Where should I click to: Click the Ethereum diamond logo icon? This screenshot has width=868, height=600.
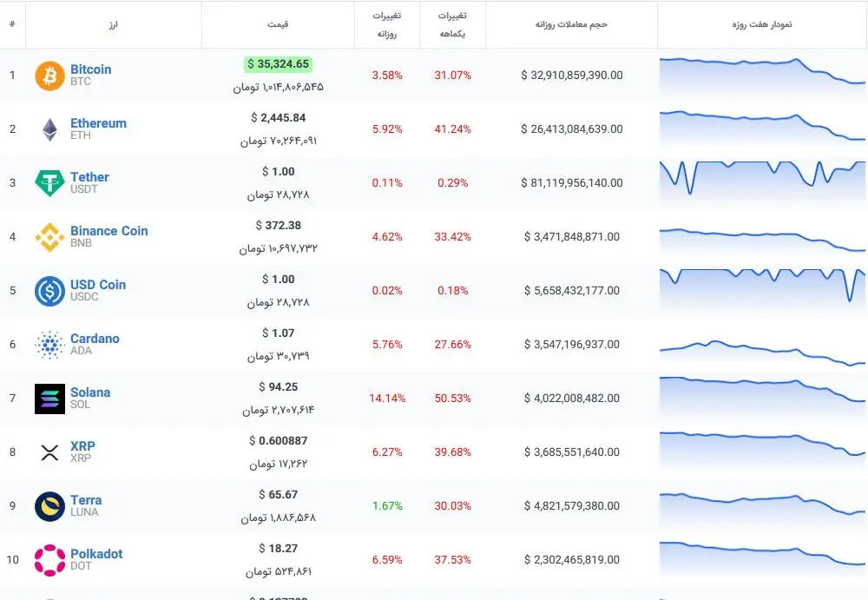click(49, 129)
